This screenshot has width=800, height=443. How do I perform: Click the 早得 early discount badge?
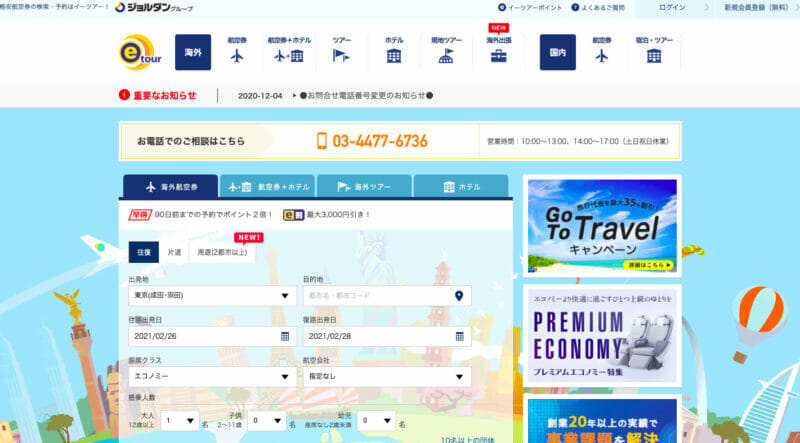[x=140, y=215]
